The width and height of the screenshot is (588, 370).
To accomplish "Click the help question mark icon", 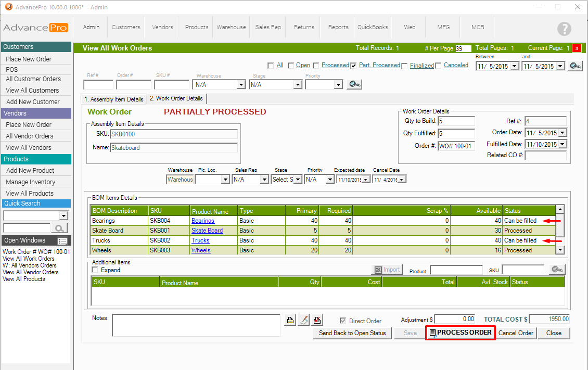I will pyautogui.click(x=564, y=29).
